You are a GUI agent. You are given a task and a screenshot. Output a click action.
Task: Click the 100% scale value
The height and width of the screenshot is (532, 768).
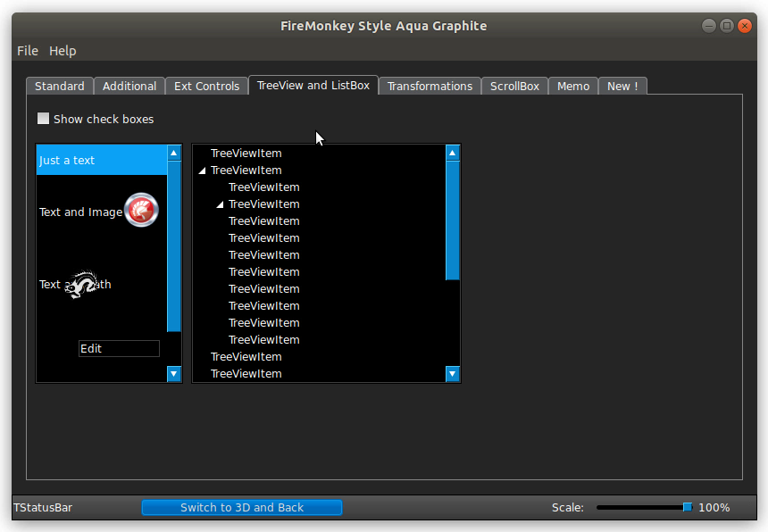714,508
